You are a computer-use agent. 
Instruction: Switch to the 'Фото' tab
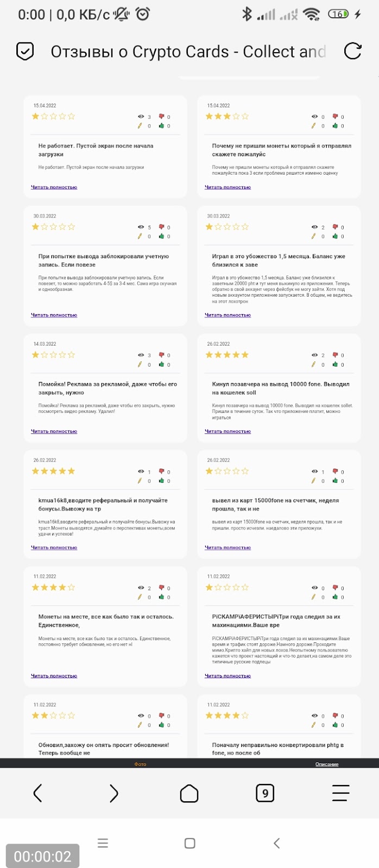point(140,764)
